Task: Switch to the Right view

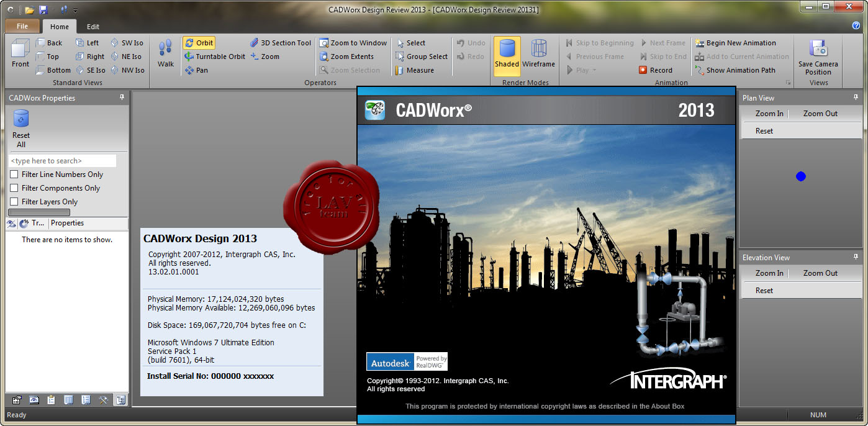Action: [x=90, y=57]
